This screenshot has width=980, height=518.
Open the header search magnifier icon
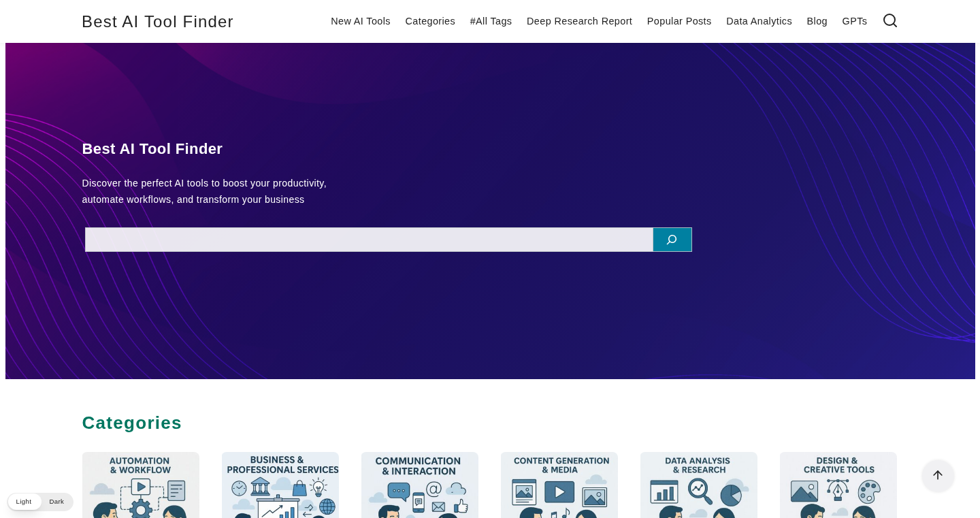coord(890,20)
